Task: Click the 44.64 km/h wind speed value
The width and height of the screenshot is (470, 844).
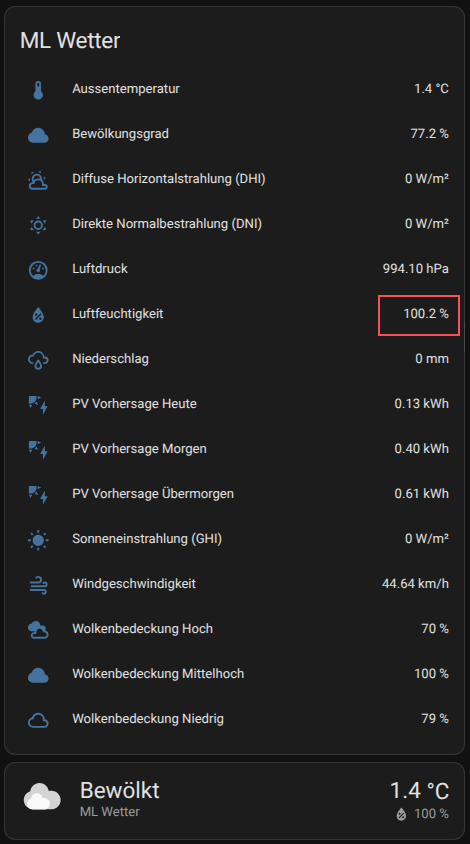Action: coord(415,583)
